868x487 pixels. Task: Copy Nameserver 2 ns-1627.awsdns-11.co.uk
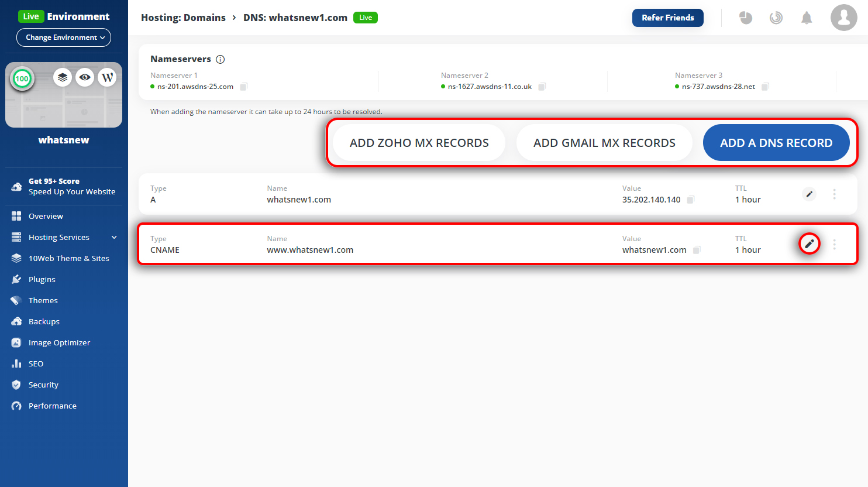[542, 87]
